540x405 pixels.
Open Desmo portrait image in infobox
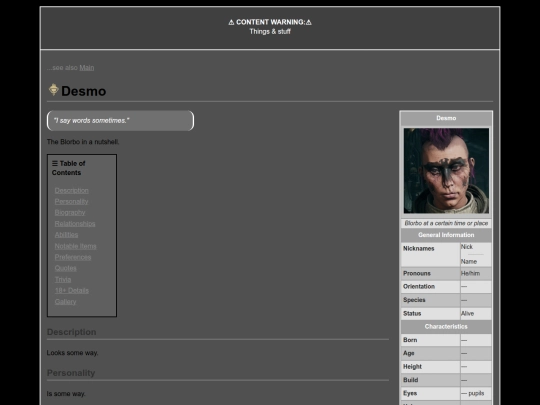coord(446,170)
